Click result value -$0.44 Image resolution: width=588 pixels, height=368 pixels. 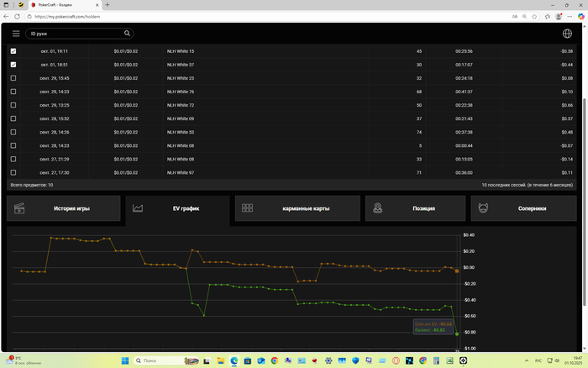pyautogui.click(x=566, y=65)
